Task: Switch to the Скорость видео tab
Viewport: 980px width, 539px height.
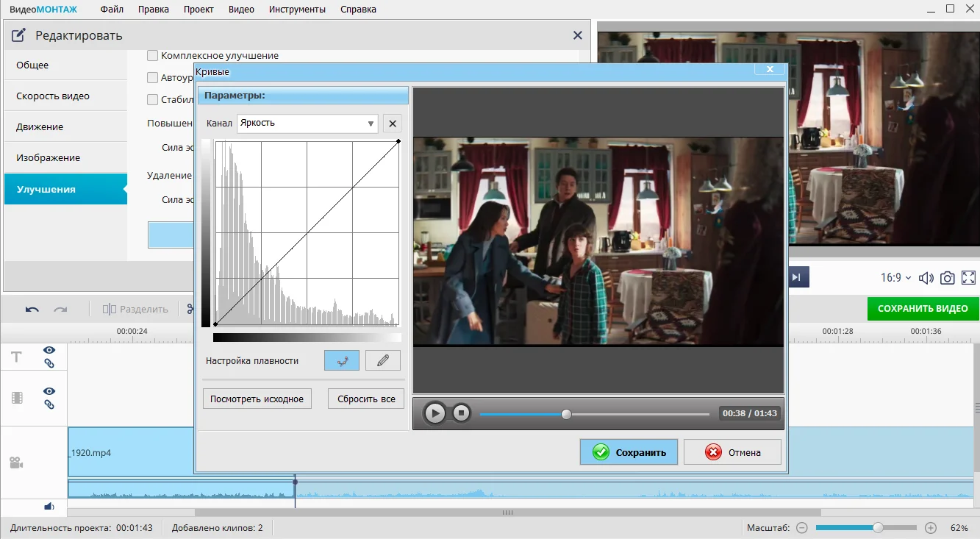Action: coord(53,96)
